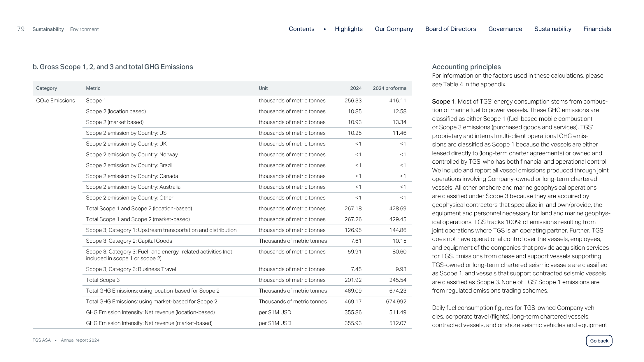Click the 2024 proforma column header
The image size is (644, 362).
[389, 88]
